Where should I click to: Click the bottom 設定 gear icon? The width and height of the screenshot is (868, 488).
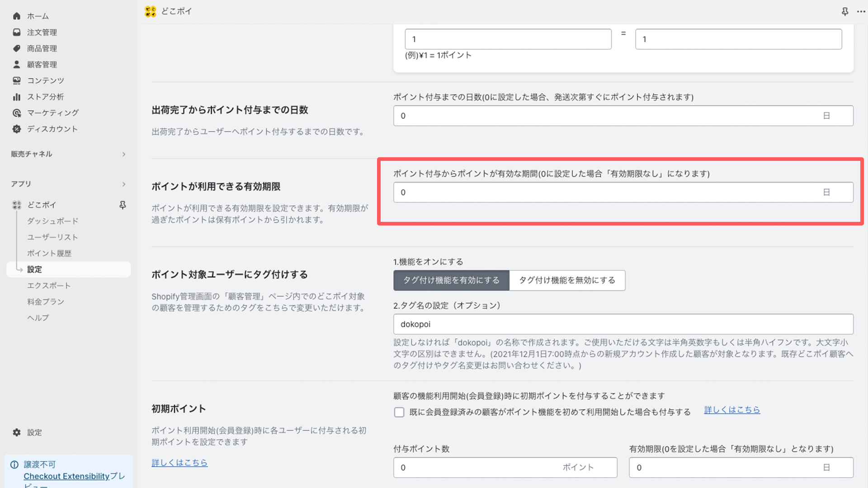[x=17, y=432]
